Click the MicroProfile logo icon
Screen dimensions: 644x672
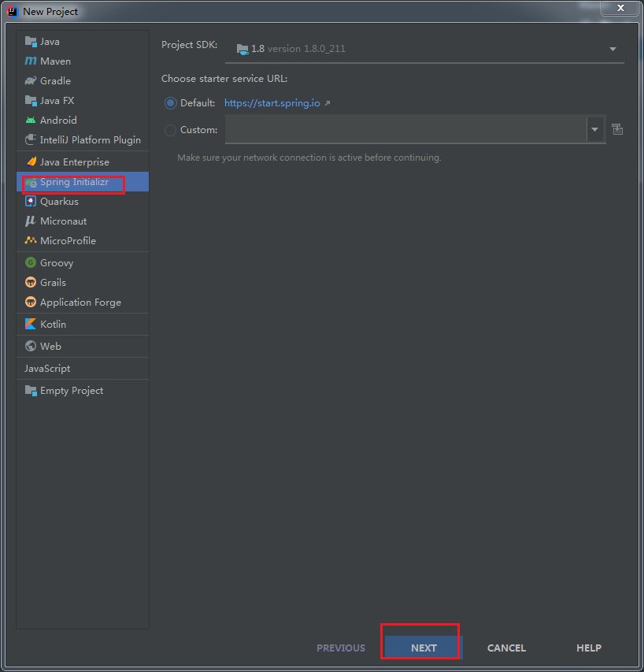click(x=31, y=240)
